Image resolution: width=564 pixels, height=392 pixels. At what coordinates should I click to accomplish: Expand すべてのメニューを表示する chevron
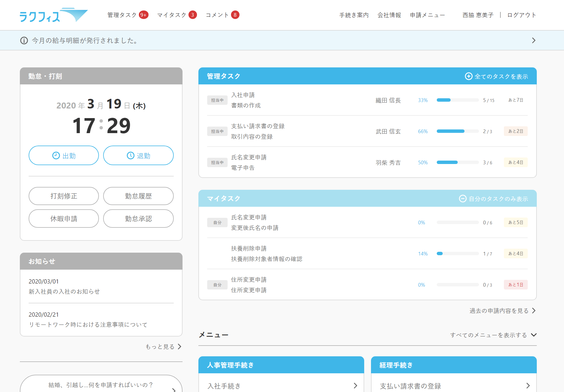coord(534,335)
